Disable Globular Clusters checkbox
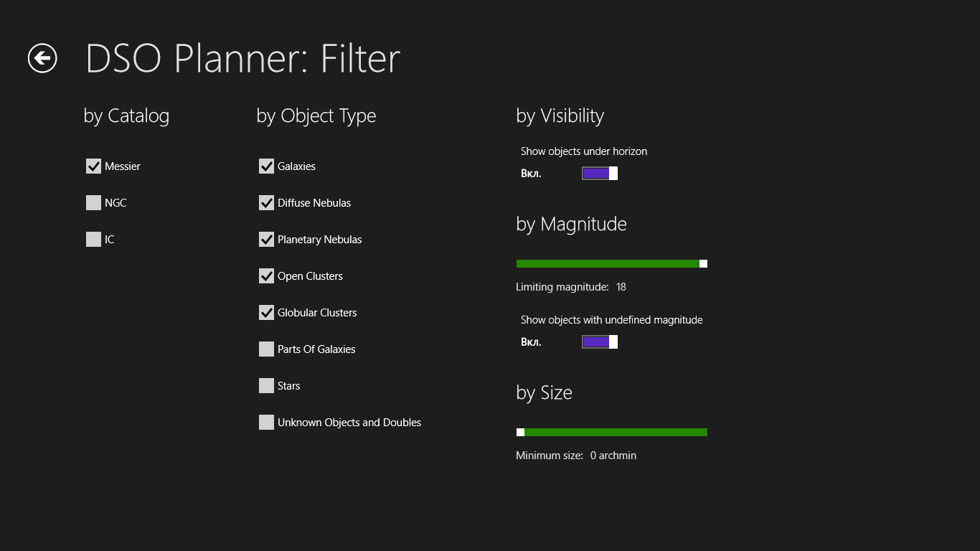 pyautogui.click(x=266, y=313)
